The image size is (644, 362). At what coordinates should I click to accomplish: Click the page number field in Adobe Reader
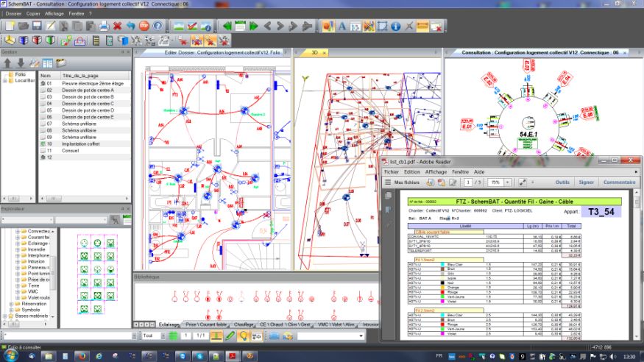(468, 182)
